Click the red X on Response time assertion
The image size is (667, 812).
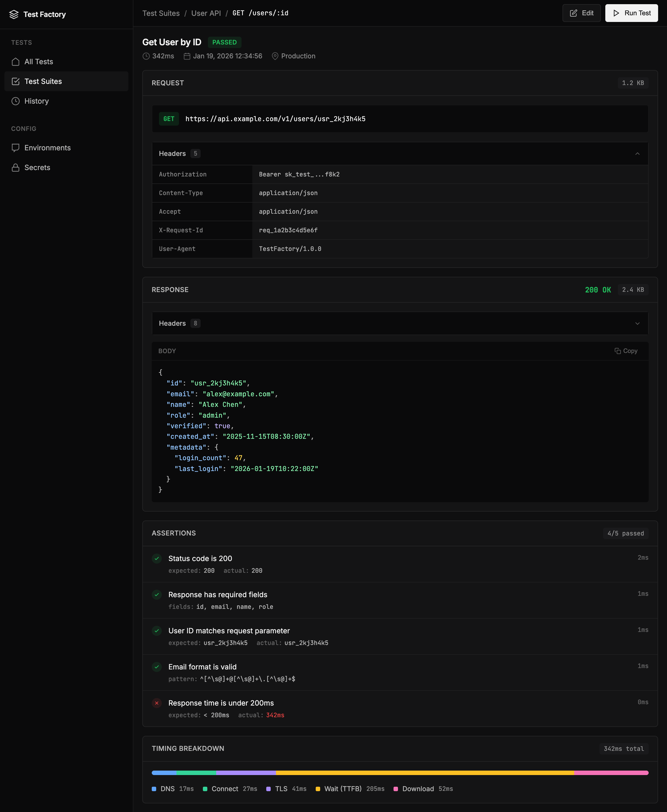(x=157, y=703)
